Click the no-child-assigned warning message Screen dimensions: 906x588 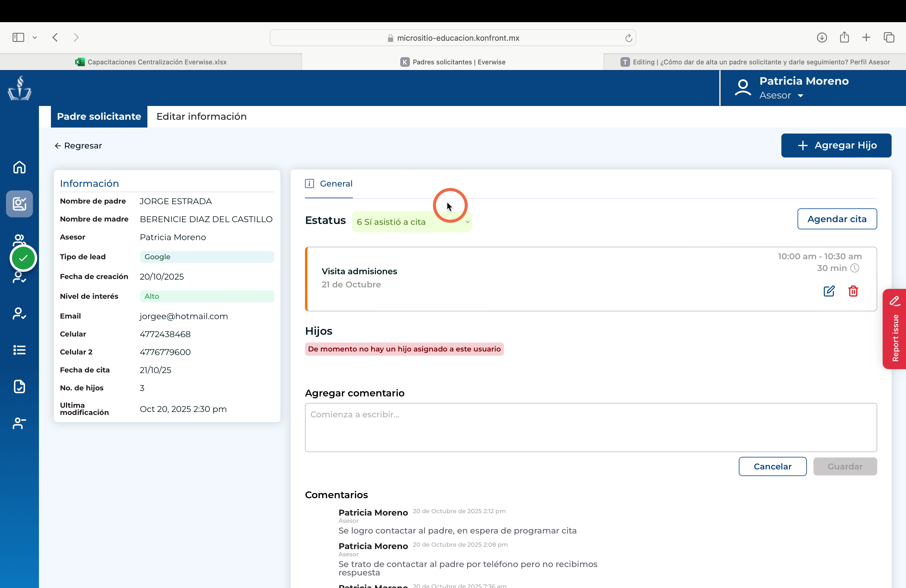coord(404,349)
